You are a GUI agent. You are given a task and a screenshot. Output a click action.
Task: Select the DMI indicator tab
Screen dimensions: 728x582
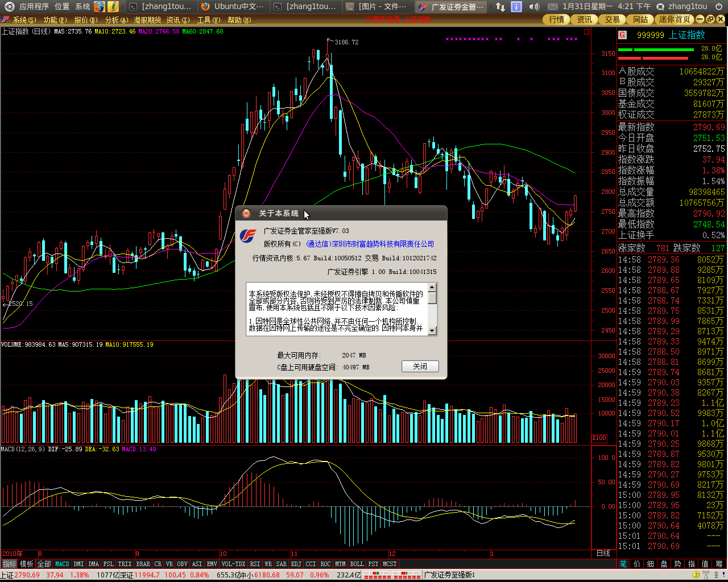click(x=78, y=564)
